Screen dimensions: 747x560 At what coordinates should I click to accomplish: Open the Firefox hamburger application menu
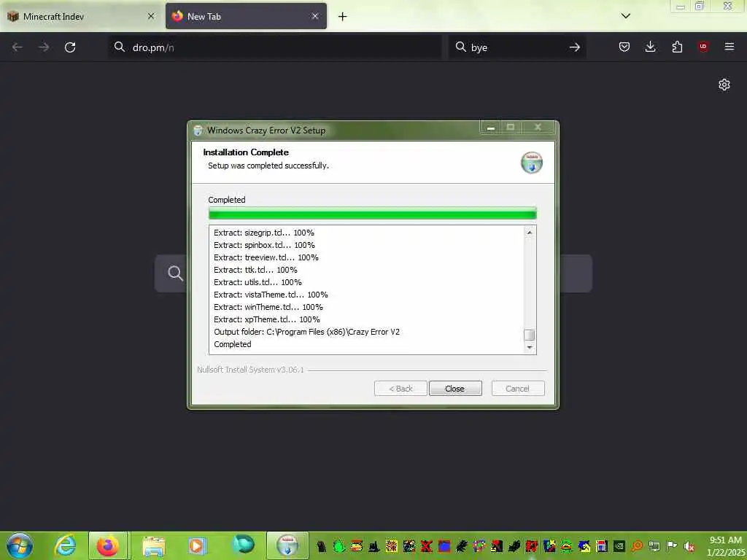pyautogui.click(x=729, y=47)
